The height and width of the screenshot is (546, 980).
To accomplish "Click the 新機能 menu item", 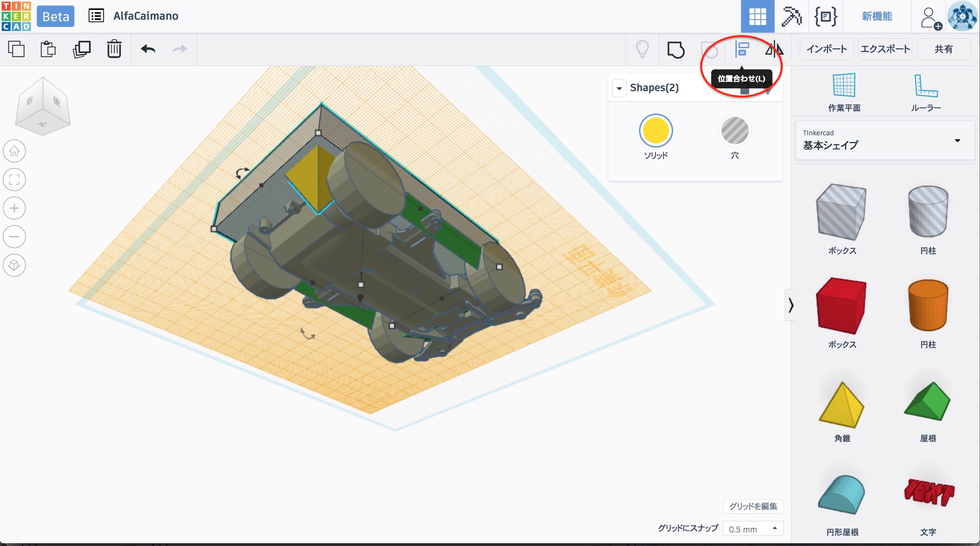I will [x=877, y=16].
